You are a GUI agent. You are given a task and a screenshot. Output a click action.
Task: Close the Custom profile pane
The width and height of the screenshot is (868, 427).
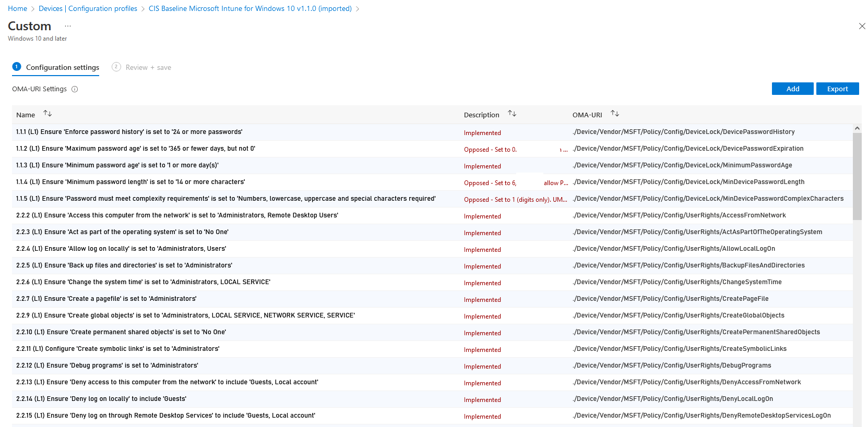(862, 26)
